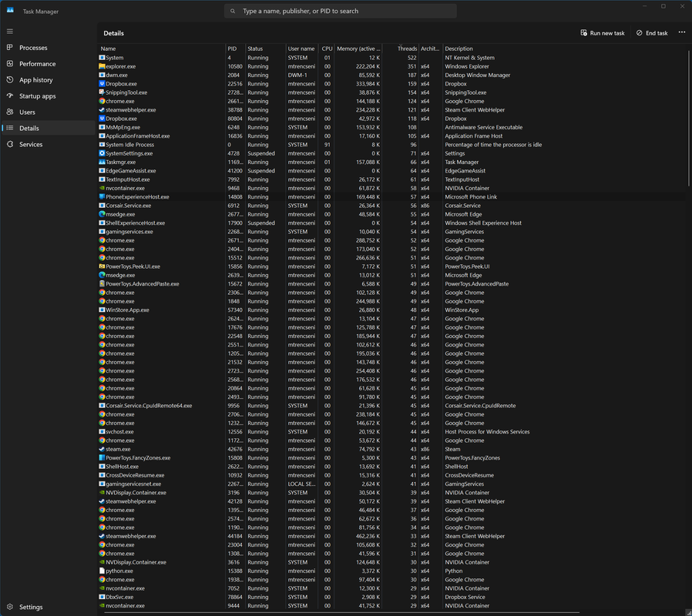Go to the Users page
692x616 pixels.
point(48,112)
